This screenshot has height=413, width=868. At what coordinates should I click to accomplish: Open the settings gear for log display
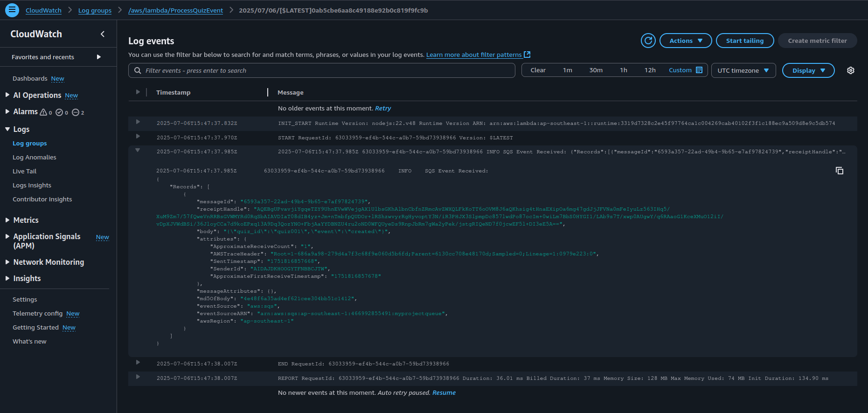[850, 70]
